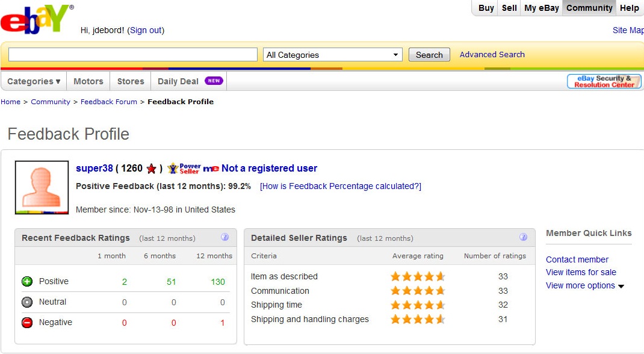Click the 'me' page icon
The height and width of the screenshot is (354, 644).
coord(211,169)
